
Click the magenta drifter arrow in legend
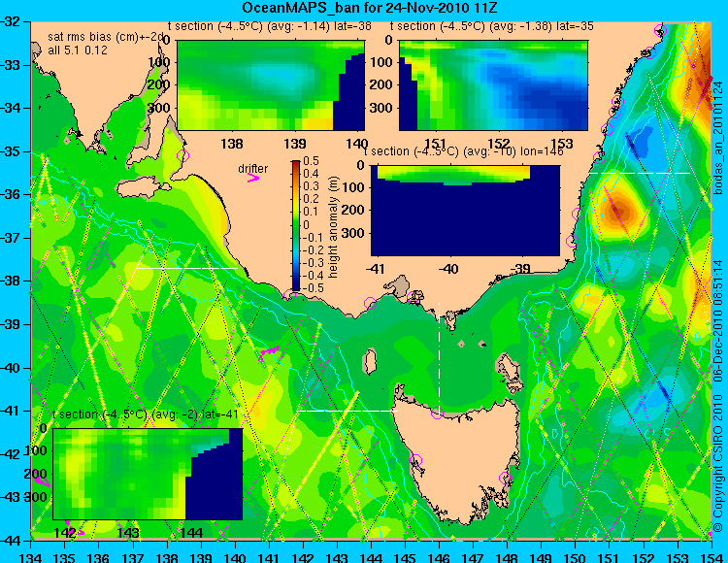point(253,179)
